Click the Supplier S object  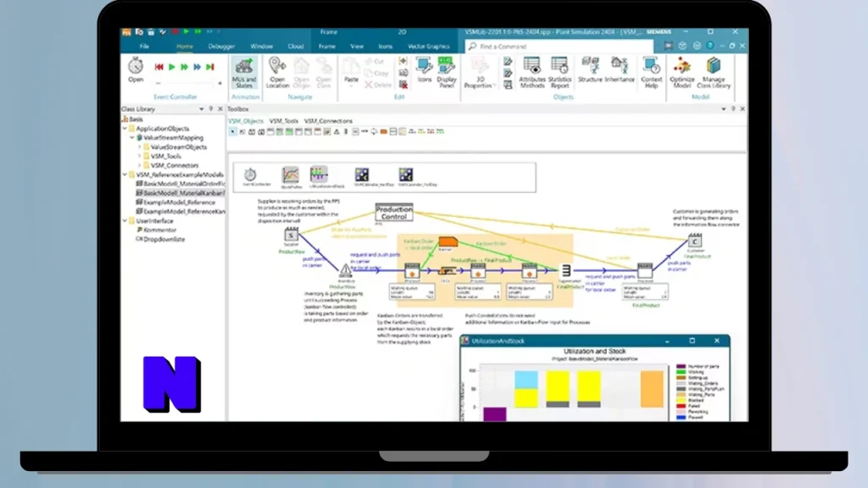292,235
